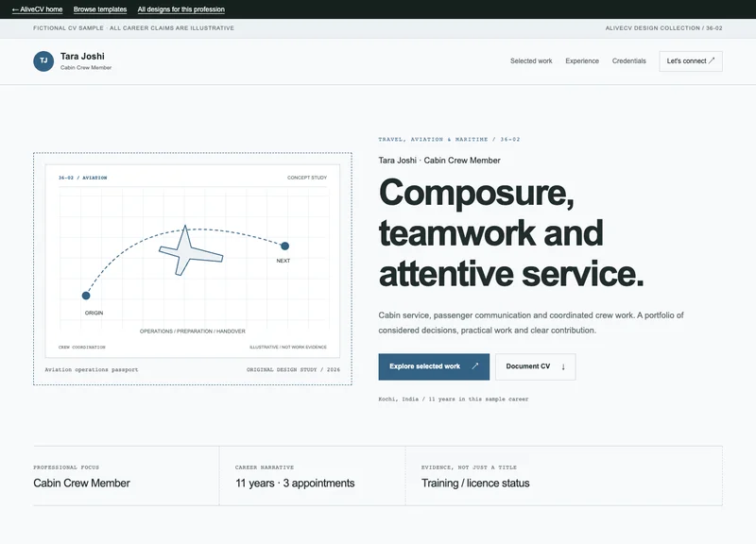Click 'OPERATIONS / PREPARATION / HANDOVER' label

pos(193,331)
